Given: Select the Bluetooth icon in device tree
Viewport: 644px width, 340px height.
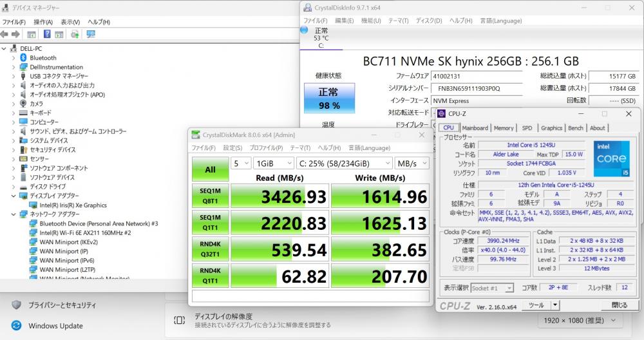Looking at the screenshot, I should tap(23, 58).
